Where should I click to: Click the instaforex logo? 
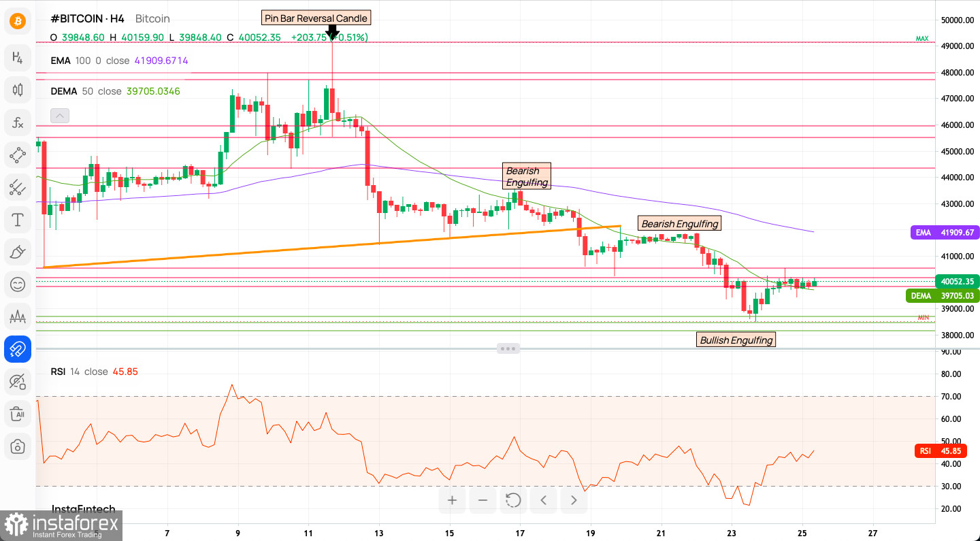[x=62, y=525]
